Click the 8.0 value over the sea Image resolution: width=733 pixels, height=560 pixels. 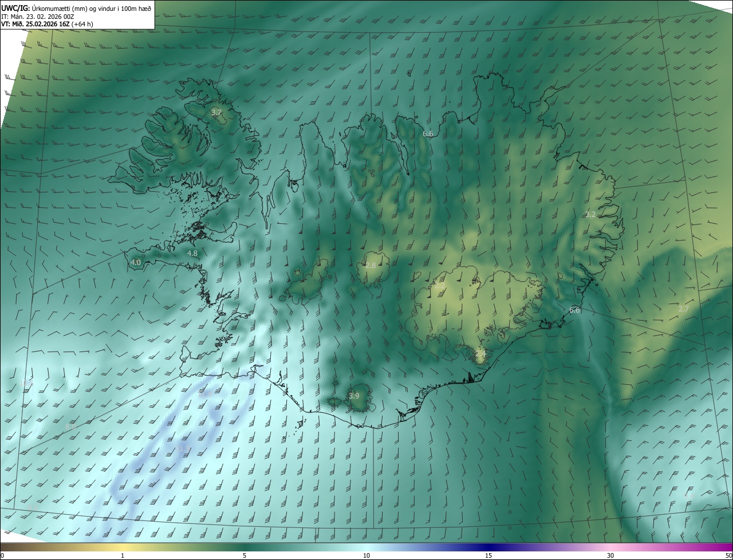pos(70,427)
